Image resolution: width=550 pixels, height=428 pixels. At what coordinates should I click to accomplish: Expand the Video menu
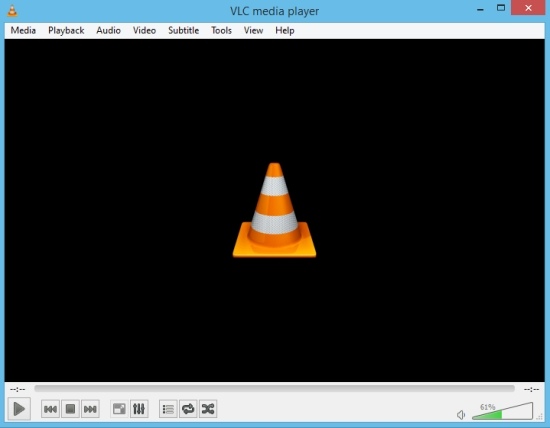tap(144, 31)
